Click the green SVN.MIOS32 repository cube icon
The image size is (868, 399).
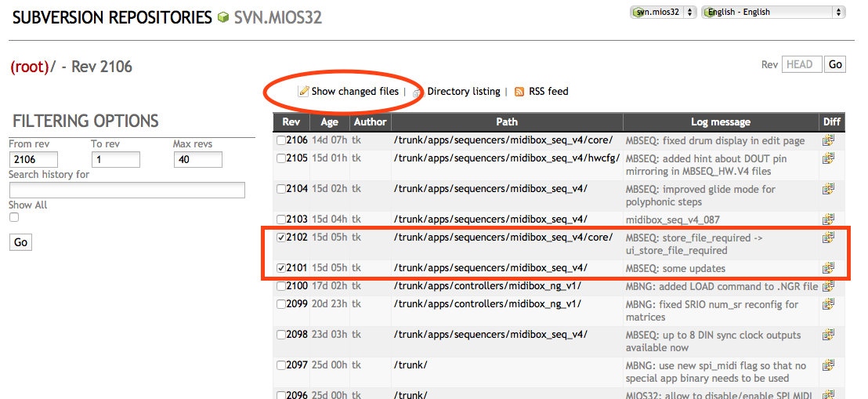(x=223, y=18)
